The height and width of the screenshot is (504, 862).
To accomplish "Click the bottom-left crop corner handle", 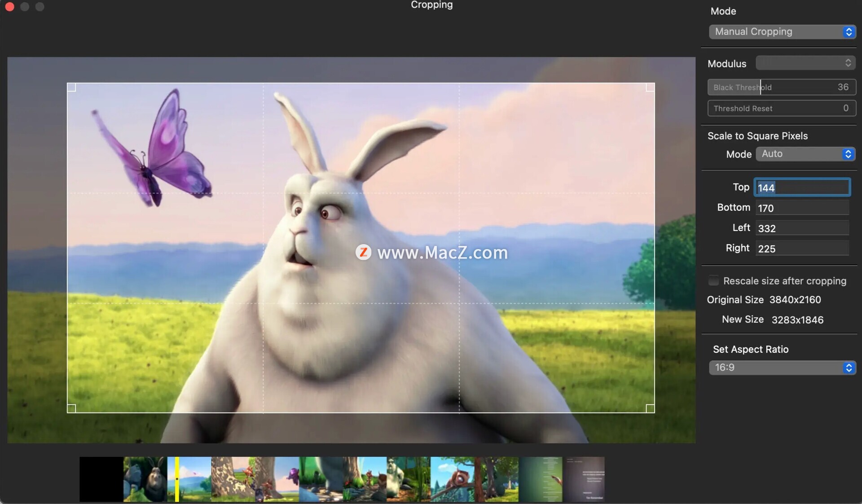I will [x=71, y=408].
